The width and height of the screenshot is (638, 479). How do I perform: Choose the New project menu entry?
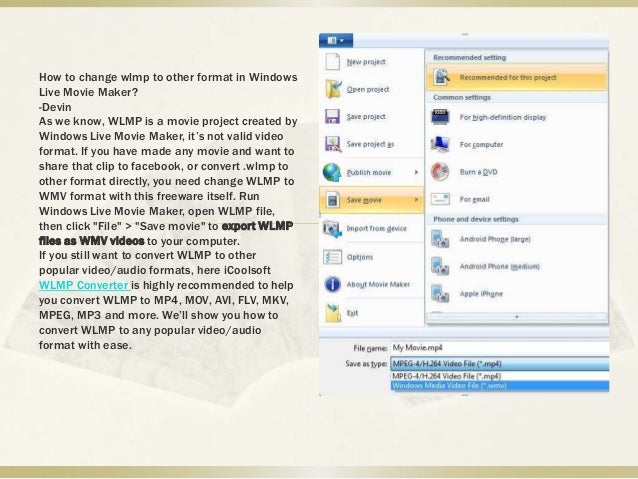tap(371, 62)
